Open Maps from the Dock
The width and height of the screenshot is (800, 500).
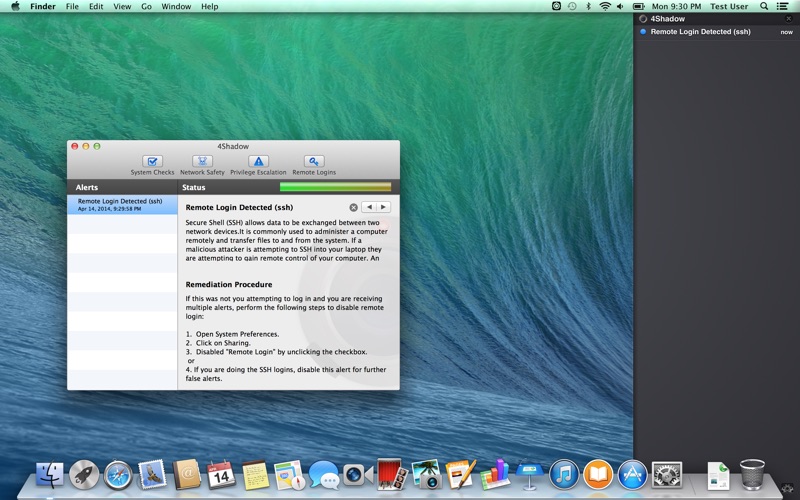coord(289,475)
